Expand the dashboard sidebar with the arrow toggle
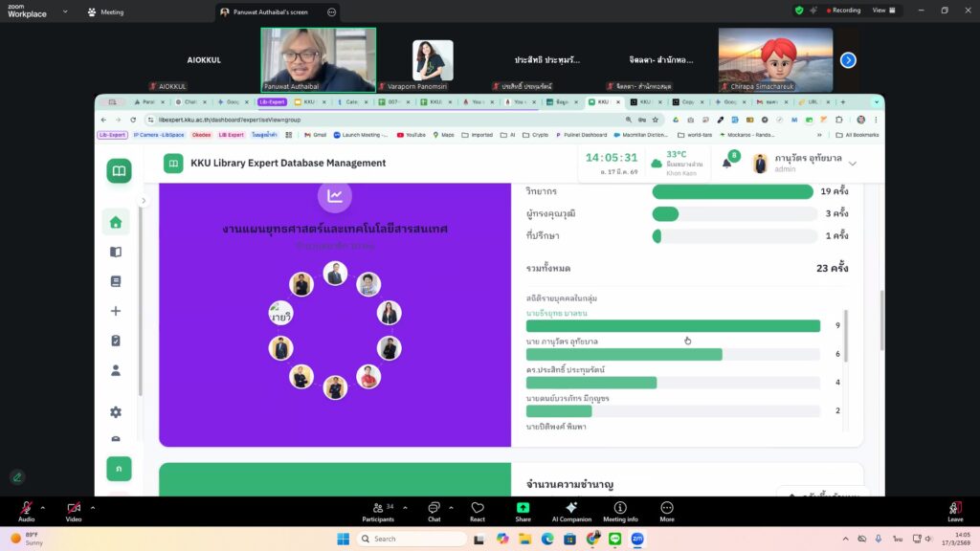Viewport: 980px width, 551px height. [144, 201]
